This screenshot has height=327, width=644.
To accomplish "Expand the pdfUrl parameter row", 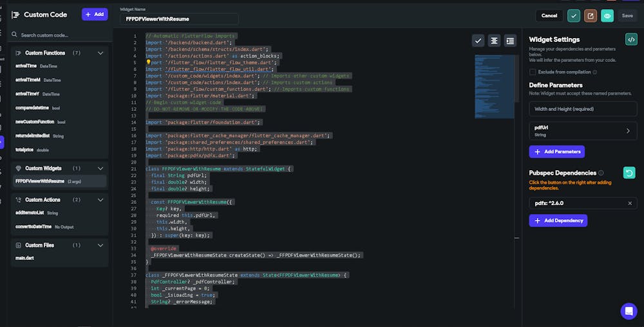I will 628,131.
